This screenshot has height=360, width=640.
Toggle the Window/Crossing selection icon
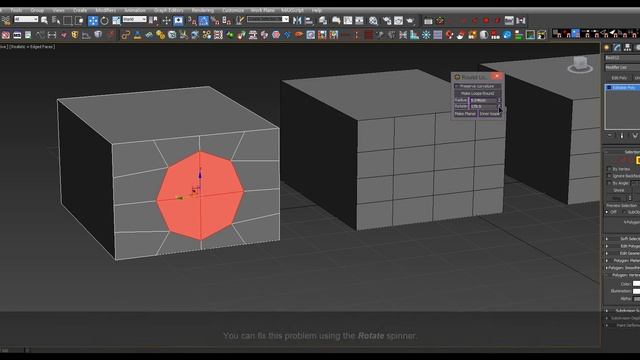coord(79,20)
